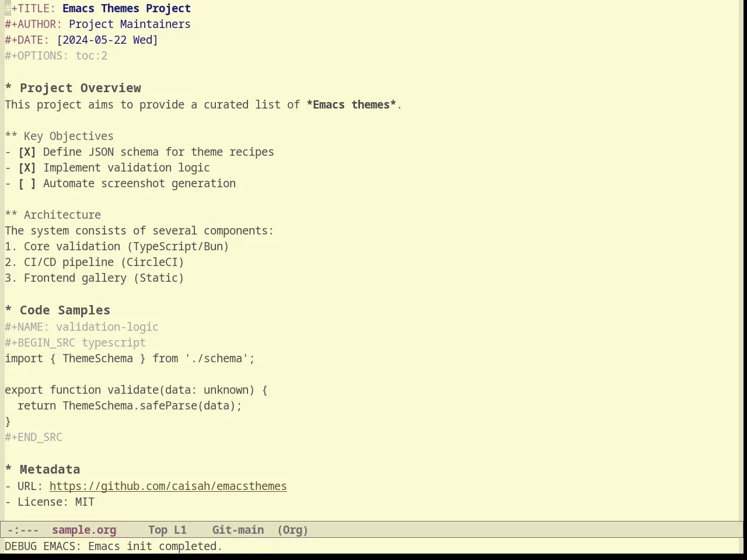
Task: Click the '#+OPTIONS: toc:2' line
Action: (56, 56)
